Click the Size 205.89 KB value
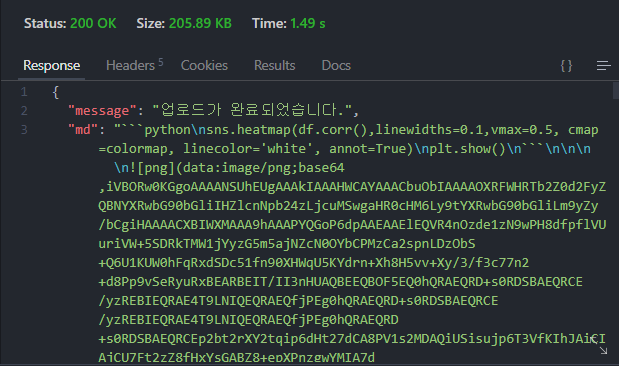The image size is (619, 366). coord(200,23)
